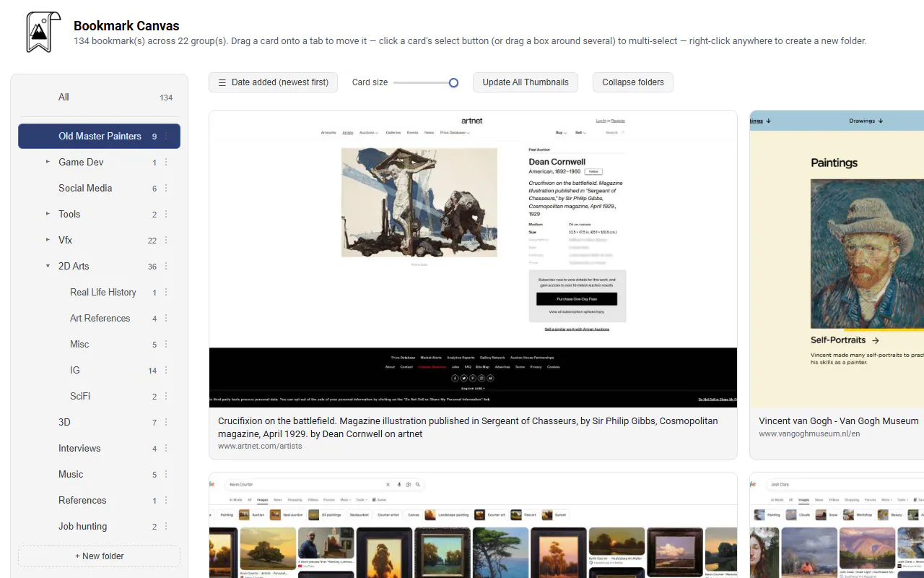Open the three-dot menu for IG
Screen dimensions: 924x578
[x=166, y=370]
